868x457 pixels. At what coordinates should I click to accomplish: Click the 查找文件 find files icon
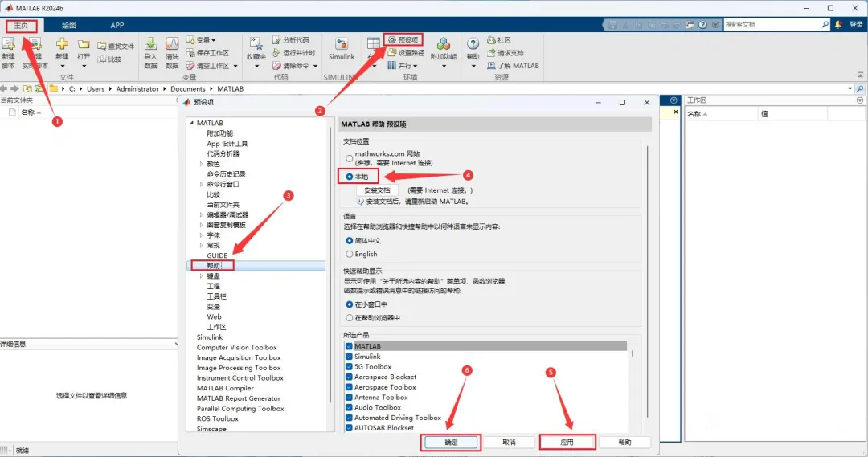point(102,47)
